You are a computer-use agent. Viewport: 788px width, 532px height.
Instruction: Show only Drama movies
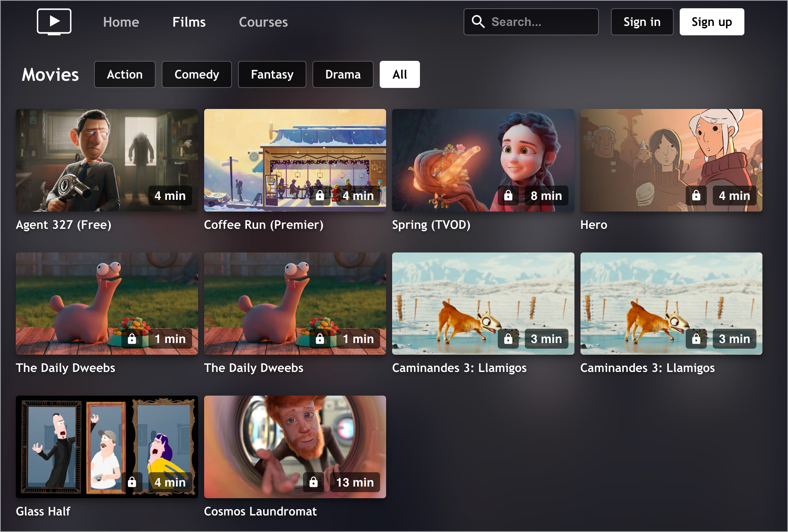pos(342,74)
